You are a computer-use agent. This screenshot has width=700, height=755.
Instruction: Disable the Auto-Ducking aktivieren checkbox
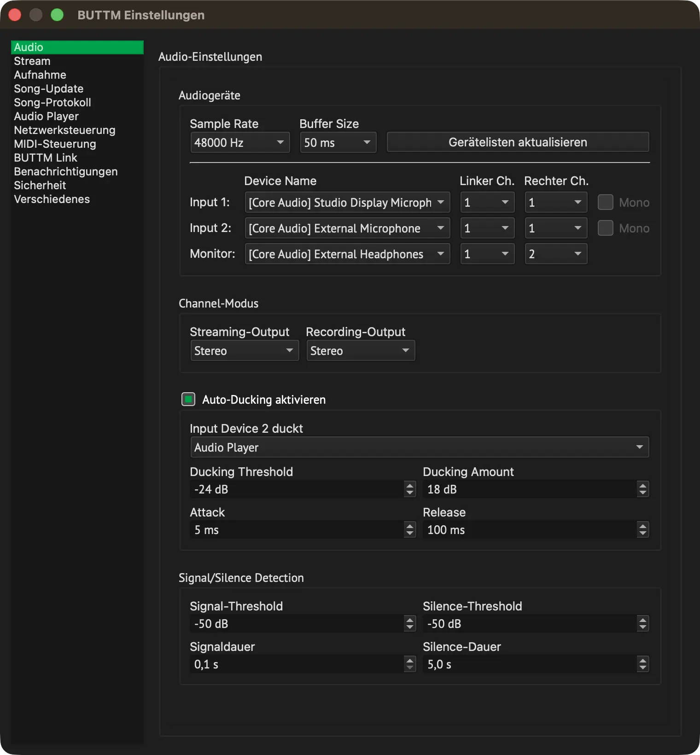188,399
